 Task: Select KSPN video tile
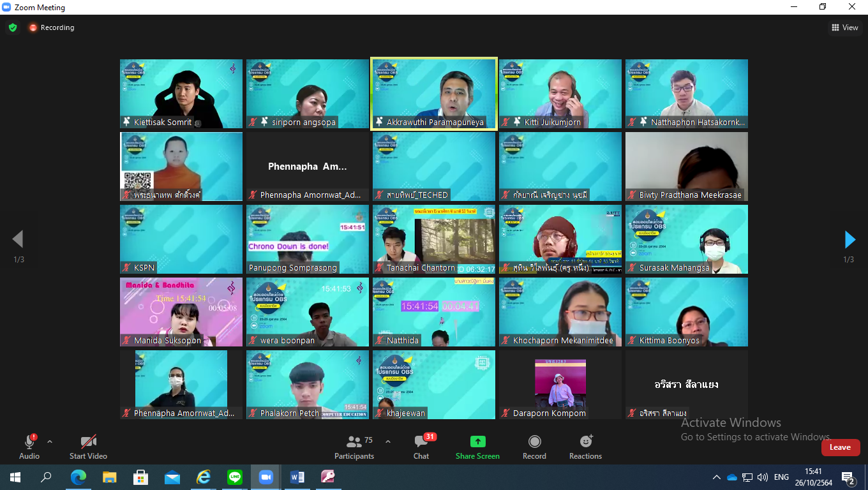click(x=181, y=239)
